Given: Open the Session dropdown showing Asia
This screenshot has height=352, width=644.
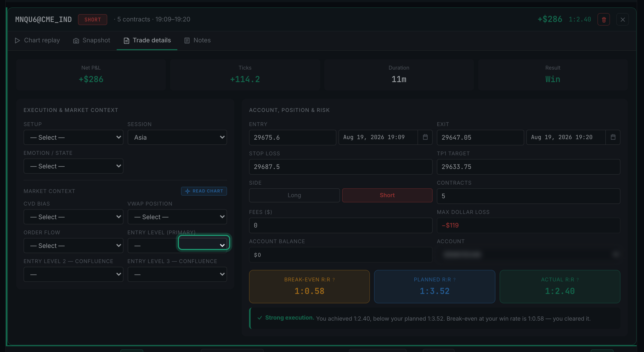Looking at the screenshot, I should tap(177, 137).
